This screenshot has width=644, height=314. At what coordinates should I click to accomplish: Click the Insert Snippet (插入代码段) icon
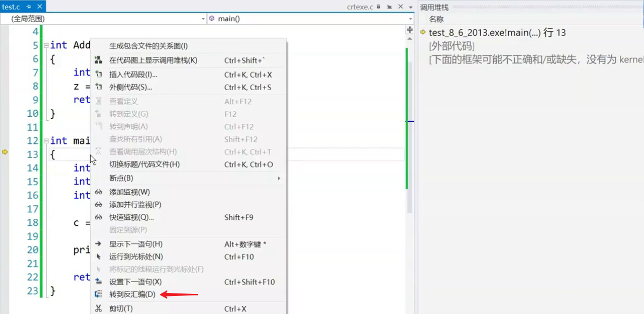point(98,74)
